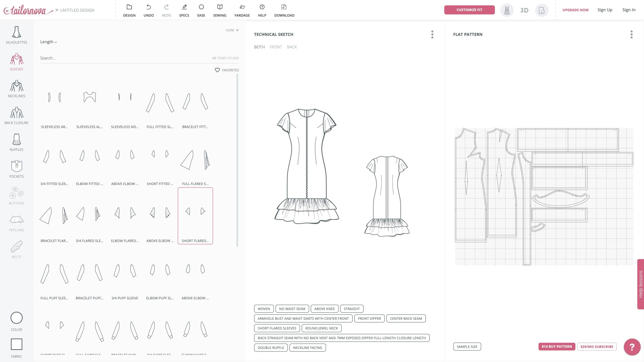Click the Customize Fit button
The width and height of the screenshot is (644, 362).
469,10
